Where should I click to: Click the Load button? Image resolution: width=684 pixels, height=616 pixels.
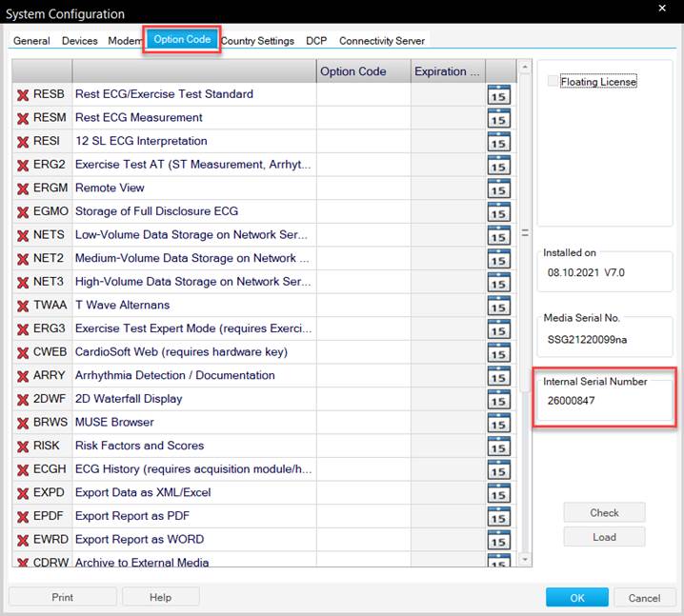604,537
